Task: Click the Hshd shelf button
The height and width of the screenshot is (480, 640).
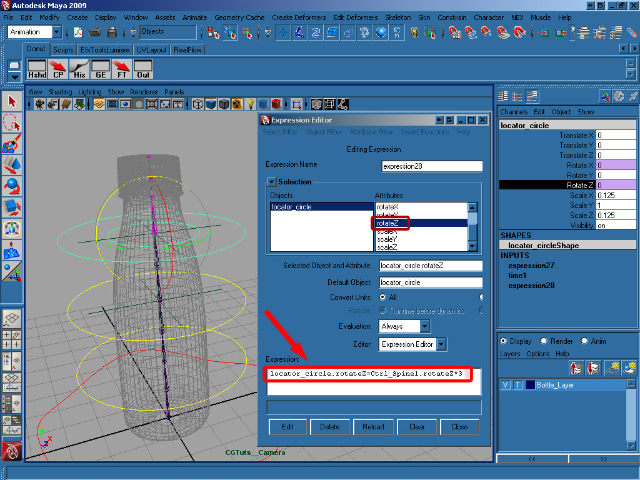Action: tap(36, 69)
